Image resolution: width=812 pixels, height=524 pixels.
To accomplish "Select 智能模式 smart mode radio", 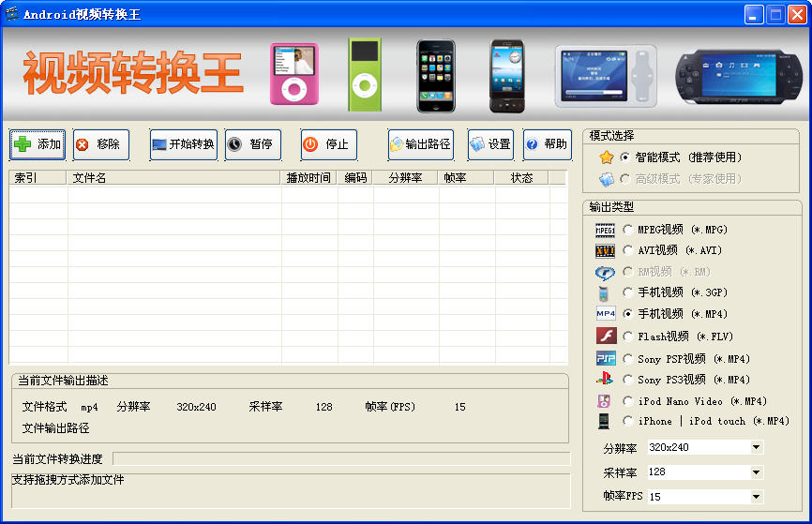I will point(625,157).
